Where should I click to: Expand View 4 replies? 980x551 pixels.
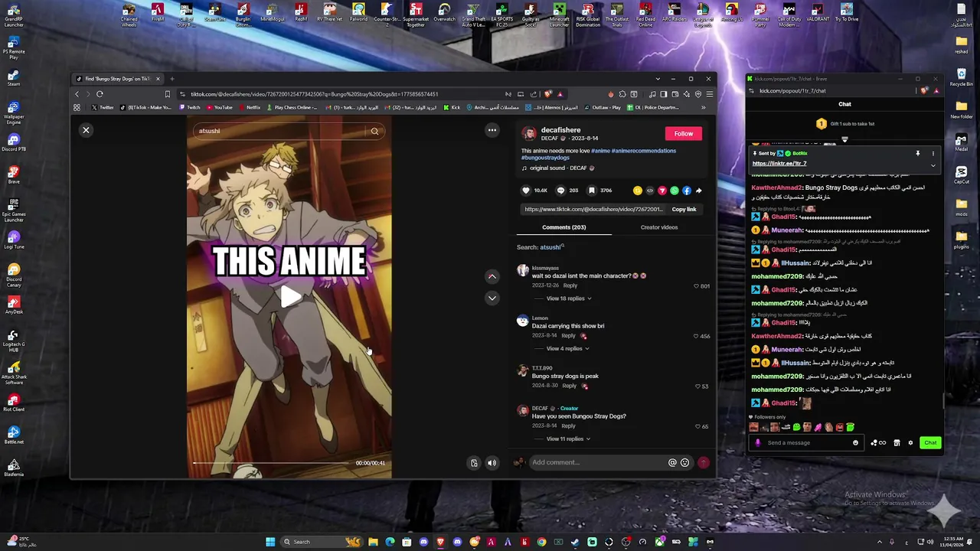567,349
